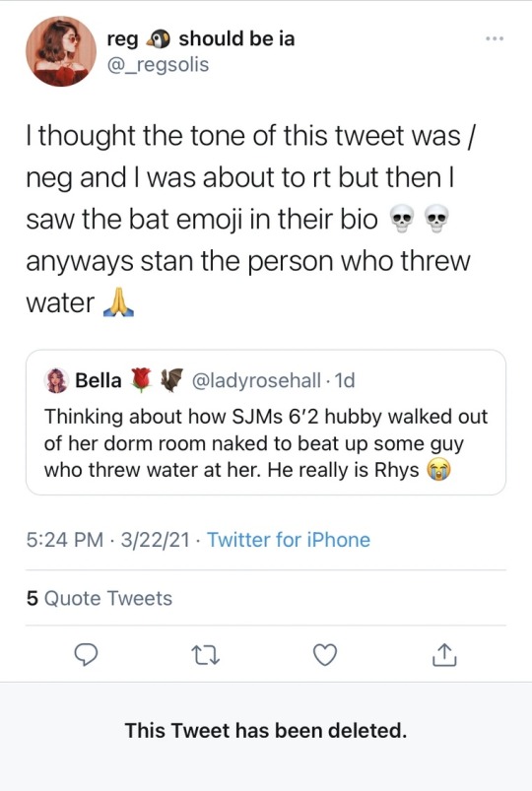Open the @ladyrosehall handle in quoted tweet
This screenshot has width=532, height=791.
[255, 380]
